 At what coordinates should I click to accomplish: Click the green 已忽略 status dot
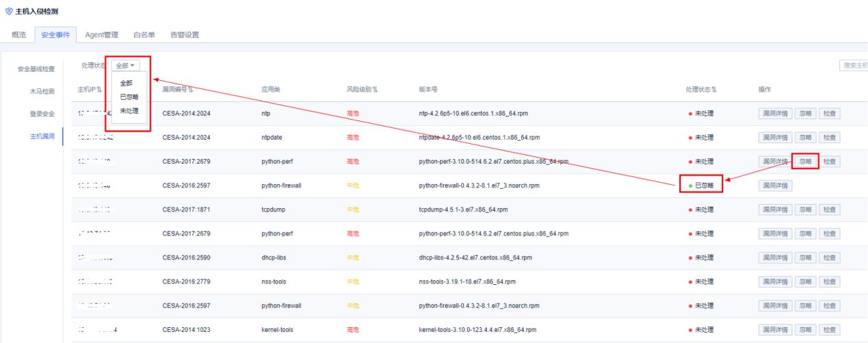(x=690, y=186)
